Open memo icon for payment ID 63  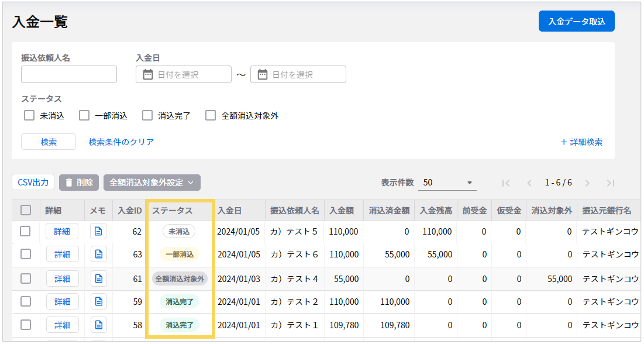click(x=98, y=254)
